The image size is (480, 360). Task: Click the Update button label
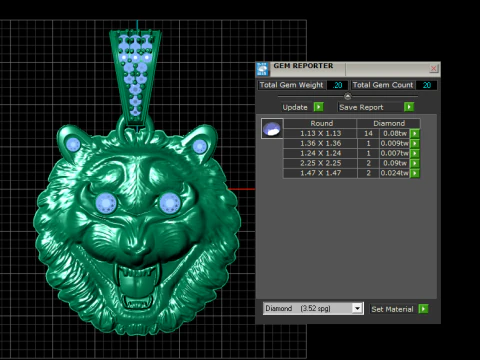[x=295, y=107]
